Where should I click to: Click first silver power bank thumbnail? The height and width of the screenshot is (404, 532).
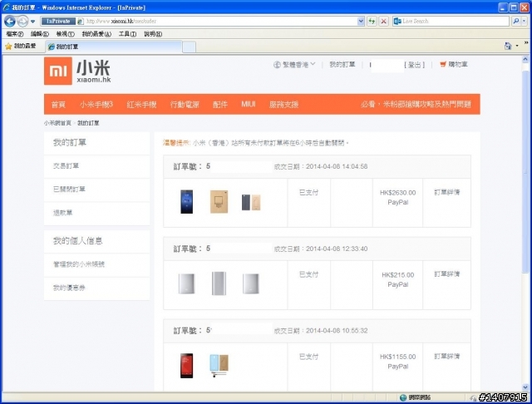(x=186, y=283)
